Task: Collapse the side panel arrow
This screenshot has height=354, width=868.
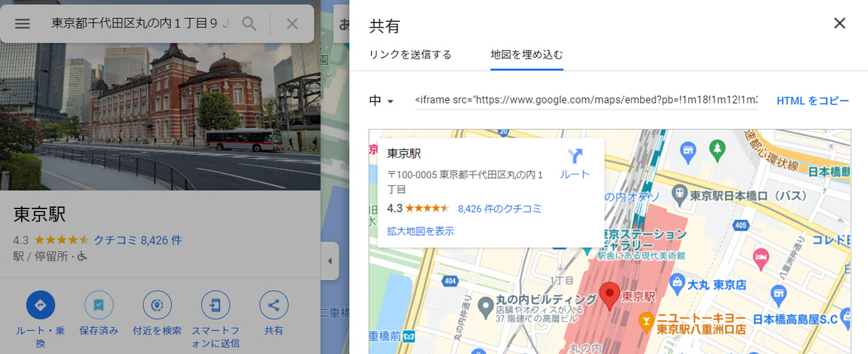Action: click(x=330, y=261)
